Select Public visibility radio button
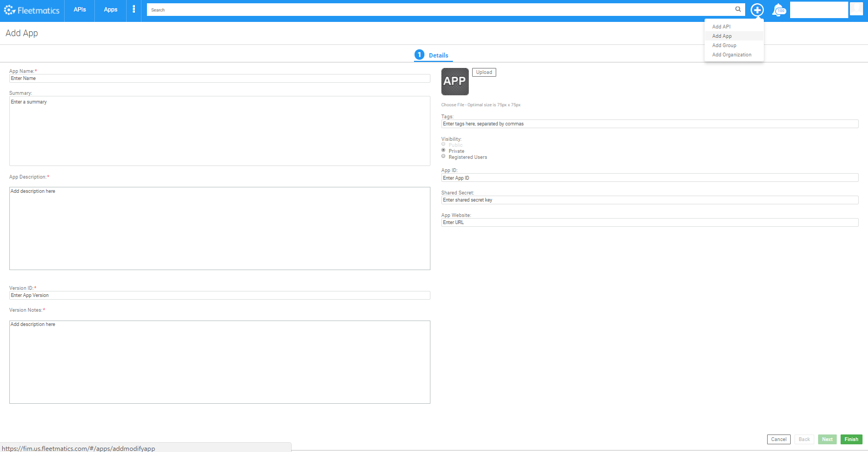Viewport: 868px width, 452px height. click(444, 144)
